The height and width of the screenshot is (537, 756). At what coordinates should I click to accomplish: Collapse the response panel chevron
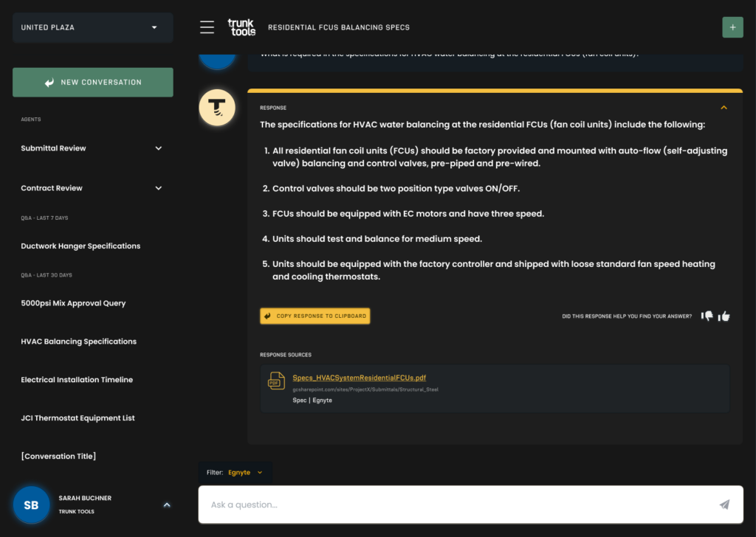724,108
